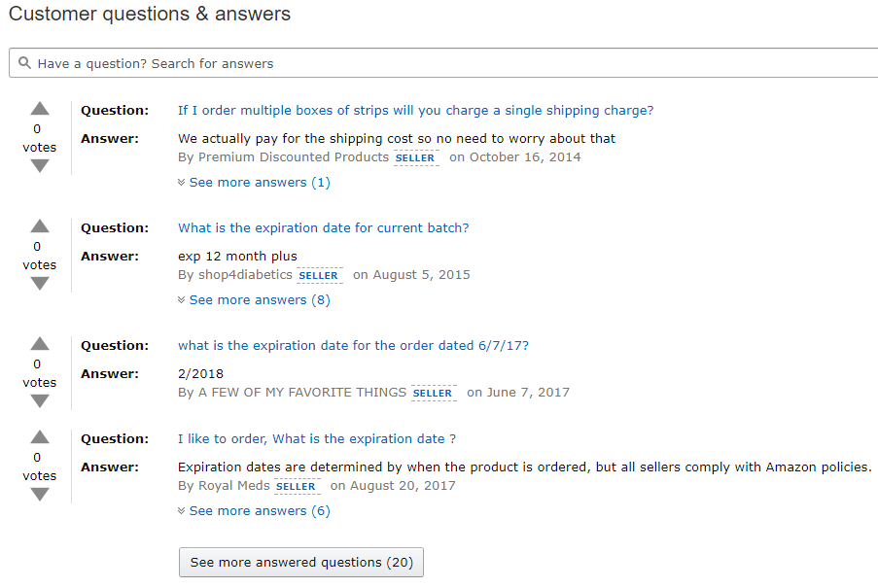Click the SELLER badge next to Royal Meds
The height and width of the screenshot is (588, 878).
[297, 486]
